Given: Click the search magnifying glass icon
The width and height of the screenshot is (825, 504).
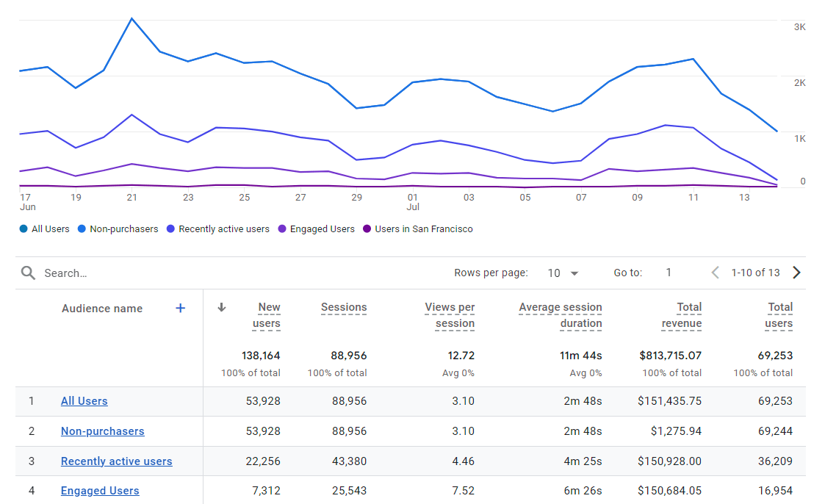Looking at the screenshot, I should click(x=28, y=273).
